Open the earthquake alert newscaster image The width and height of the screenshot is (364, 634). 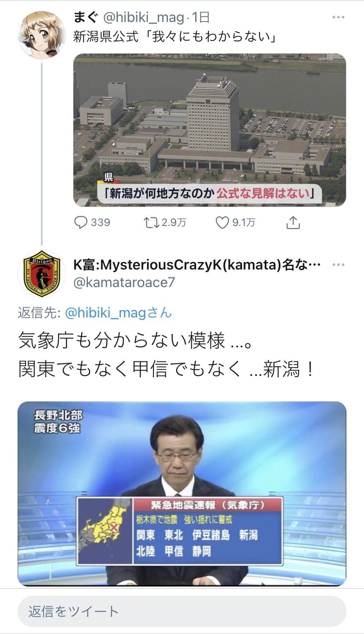tap(182, 494)
